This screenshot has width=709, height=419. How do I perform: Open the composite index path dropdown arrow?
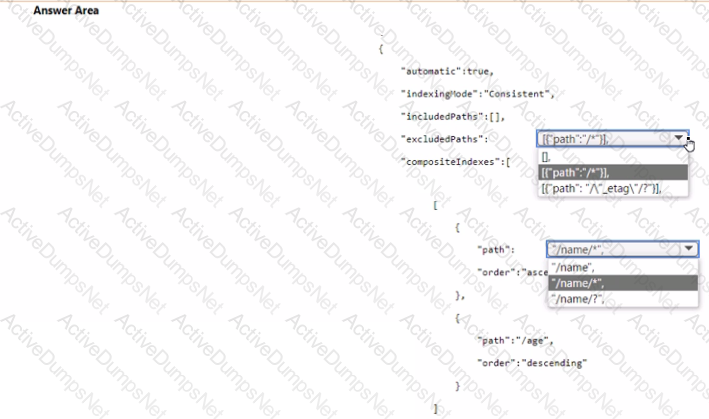click(x=689, y=249)
